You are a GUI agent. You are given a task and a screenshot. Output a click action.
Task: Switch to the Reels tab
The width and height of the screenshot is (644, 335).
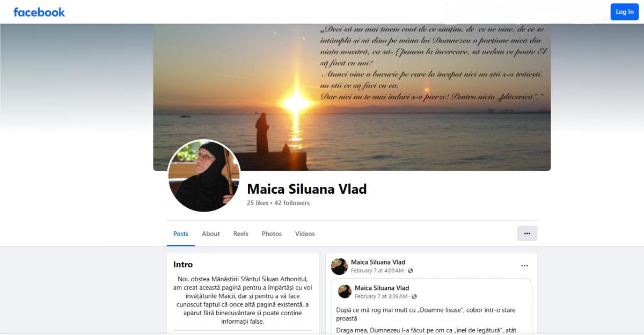tap(240, 234)
